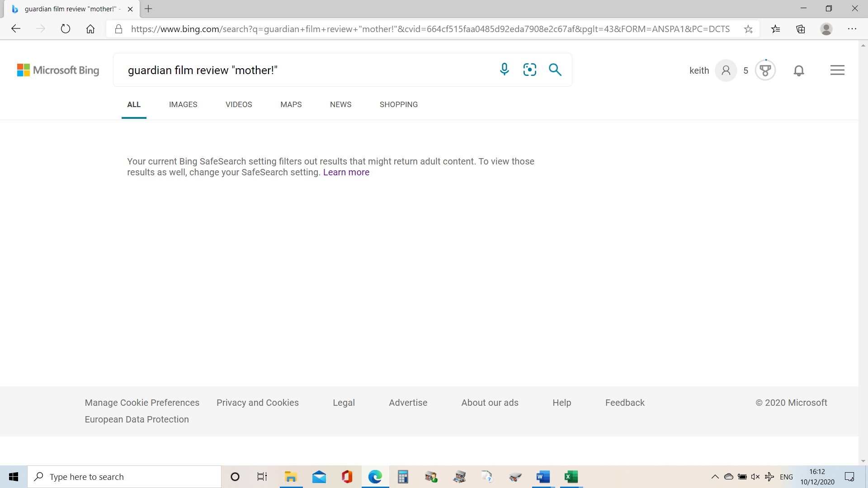Click the keith username text
Viewport: 868px width, 488px height.
point(699,70)
